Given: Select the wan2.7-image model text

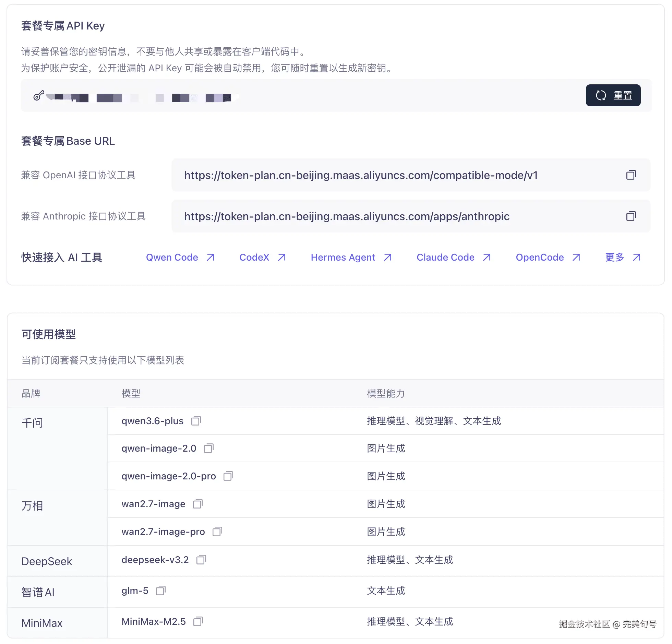Looking at the screenshot, I should click(153, 504).
